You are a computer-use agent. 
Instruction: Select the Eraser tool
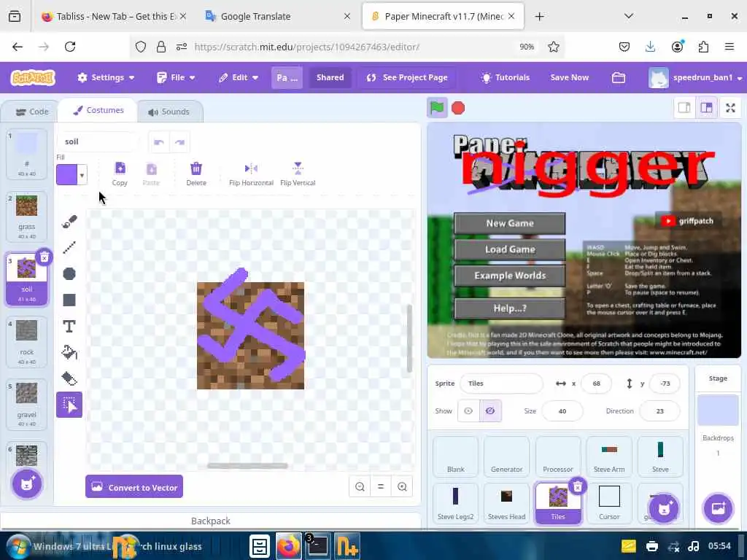[69, 378]
